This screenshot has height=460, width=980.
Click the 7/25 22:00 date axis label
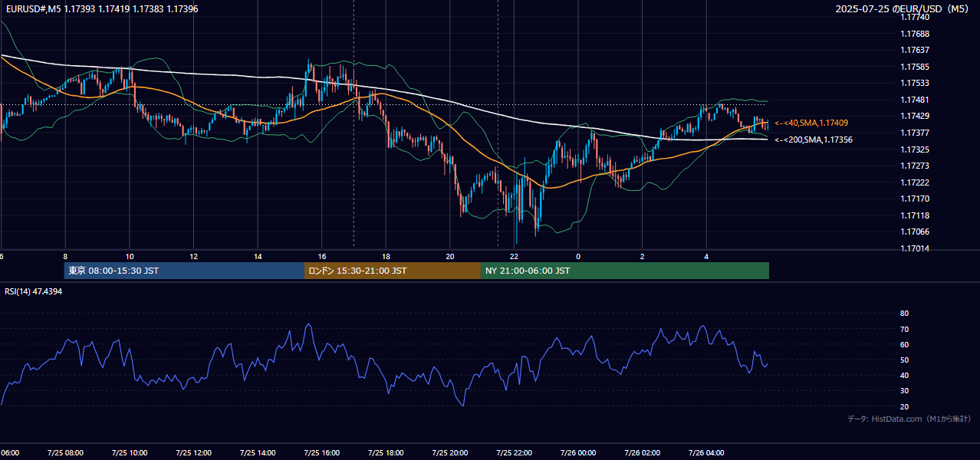515,452
